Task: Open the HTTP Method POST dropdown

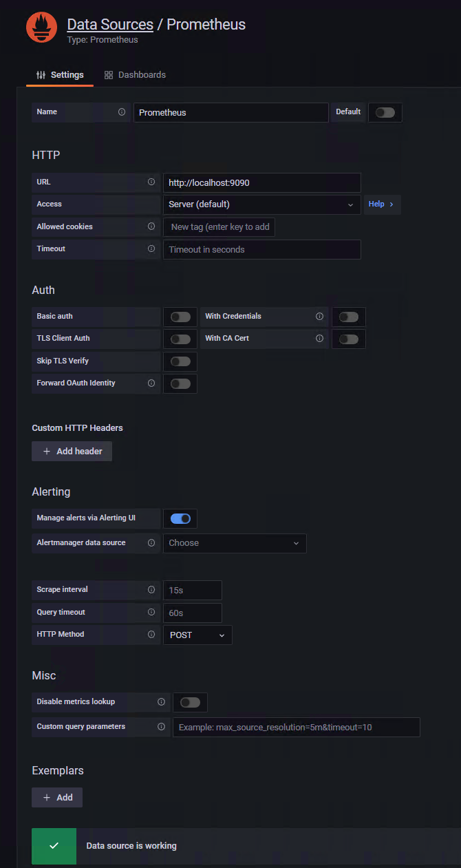Action: click(x=197, y=635)
